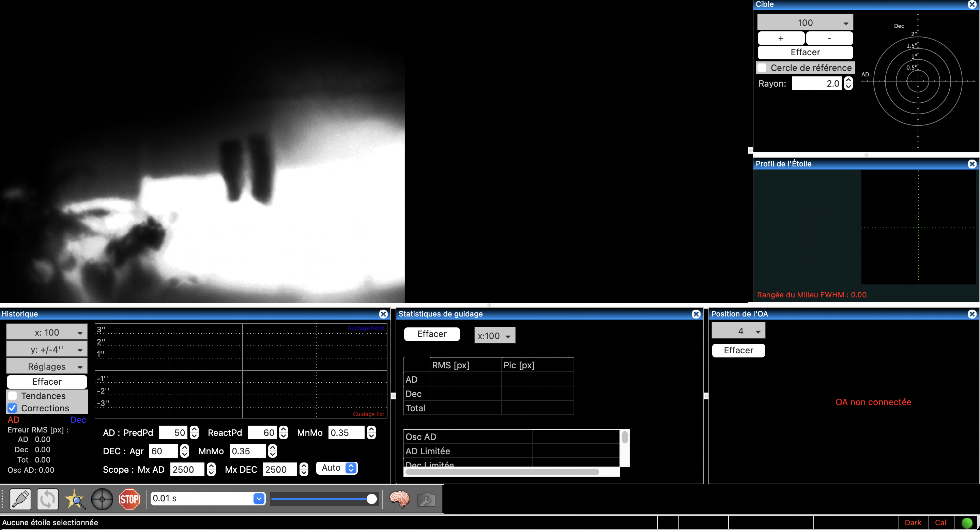Viewport: 980px width, 530px height.
Task: Click the loop exposure arrows icon
Action: (x=48, y=499)
